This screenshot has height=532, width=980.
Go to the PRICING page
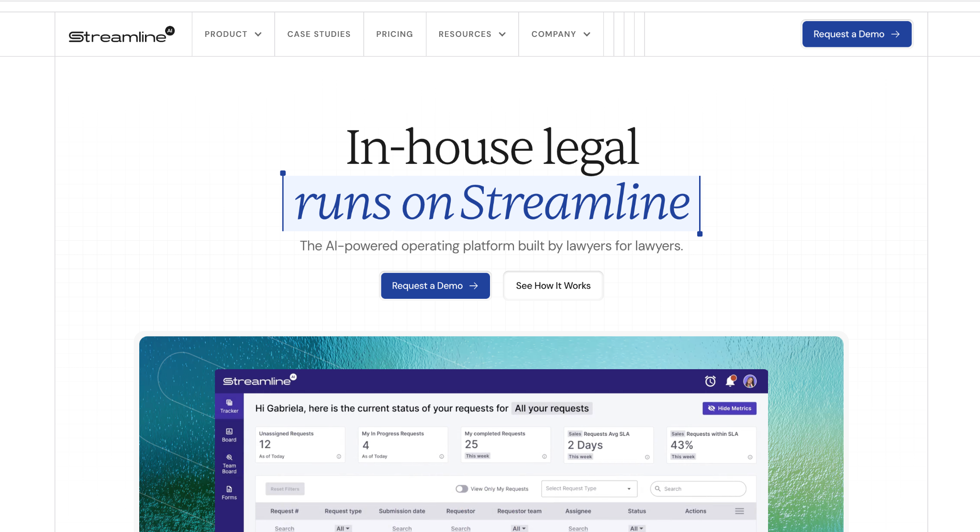[x=394, y=34]
